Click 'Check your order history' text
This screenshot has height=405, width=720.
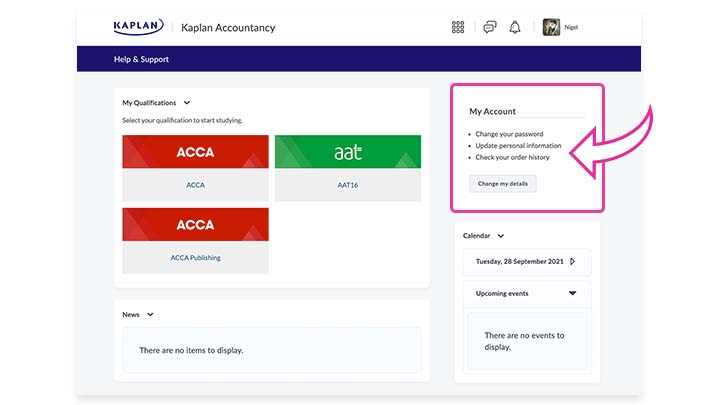point(512,157)
